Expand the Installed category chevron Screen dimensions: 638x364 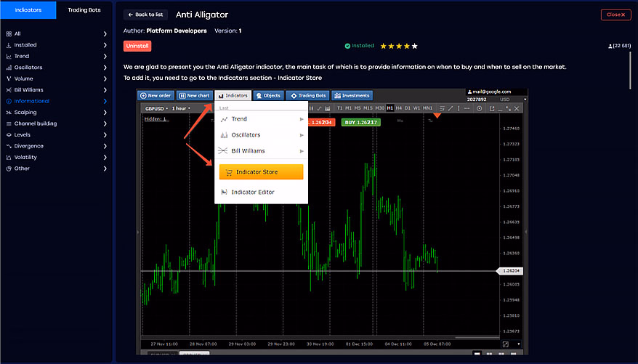point(105,45)
